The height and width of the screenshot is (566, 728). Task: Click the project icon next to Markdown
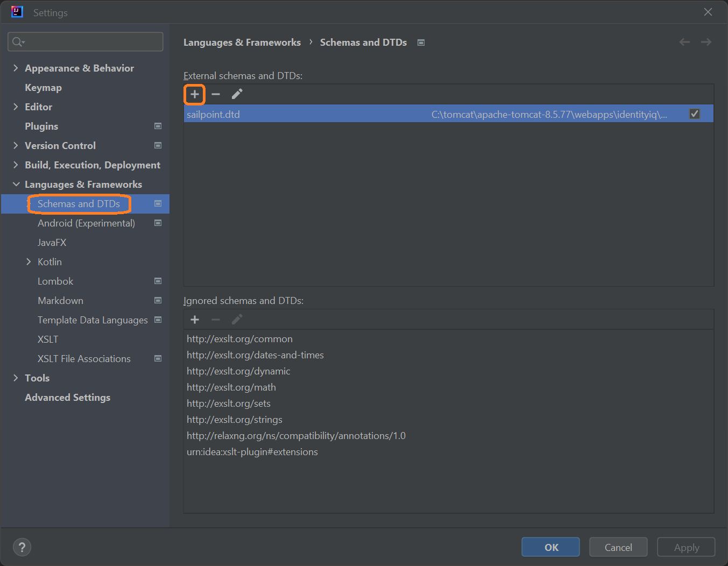pyautogui.click(x=158, y=300)
